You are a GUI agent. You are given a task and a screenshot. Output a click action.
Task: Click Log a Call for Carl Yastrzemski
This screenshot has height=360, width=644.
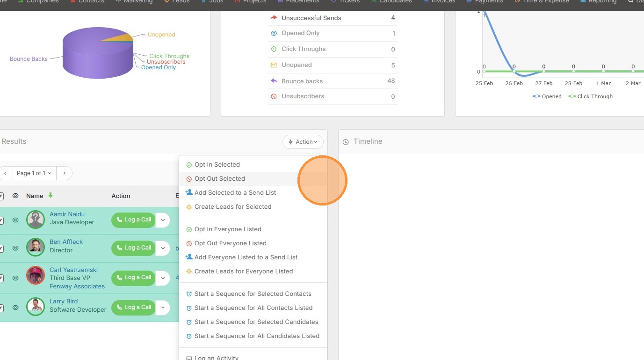(133, 278)
